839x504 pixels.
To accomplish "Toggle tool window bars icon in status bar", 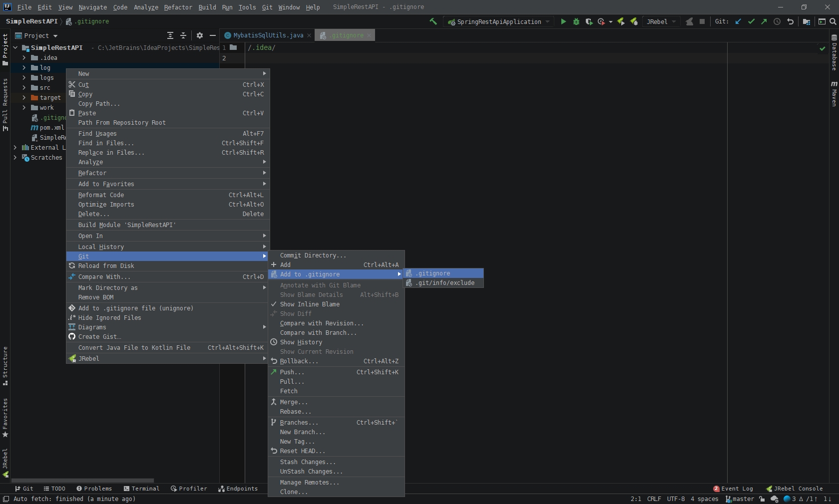I will pyautogui.click(x=5, y=499).
